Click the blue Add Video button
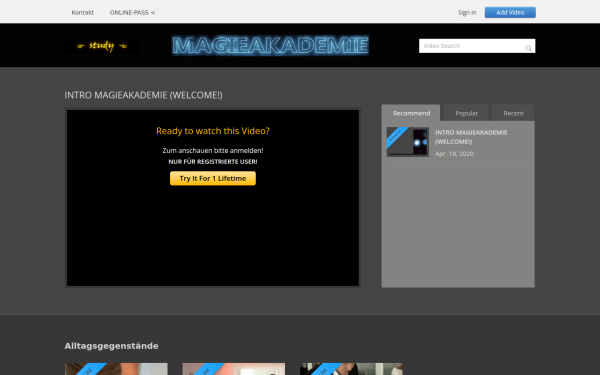This screenshot has height=375, width=600. click(510, 12)
